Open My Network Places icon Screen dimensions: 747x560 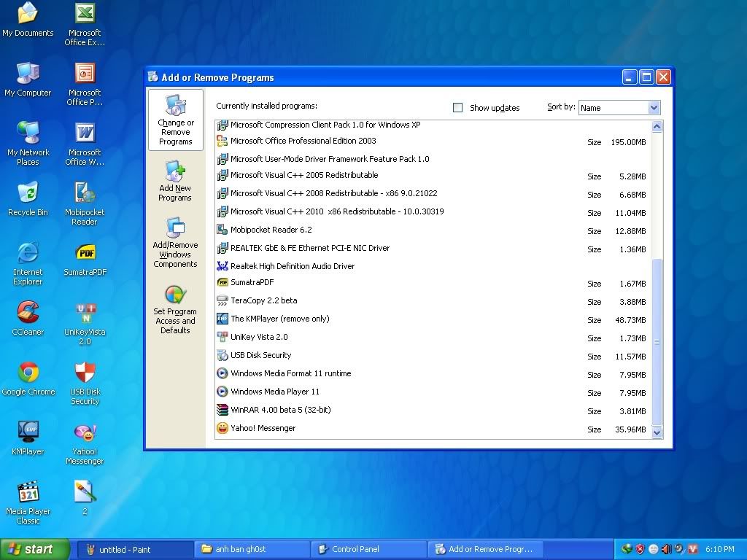[x=28, y=144]
